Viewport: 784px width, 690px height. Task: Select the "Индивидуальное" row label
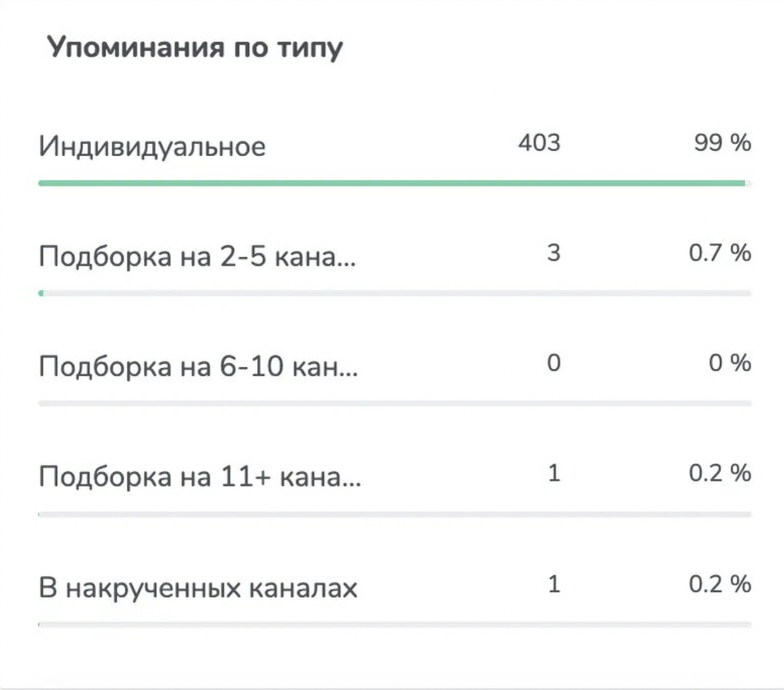[152, 147]
